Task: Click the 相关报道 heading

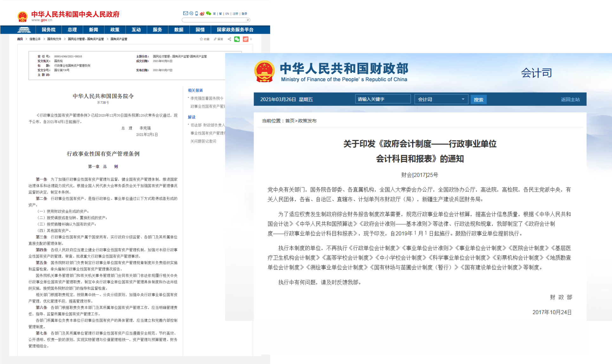Action: [195, 90]
